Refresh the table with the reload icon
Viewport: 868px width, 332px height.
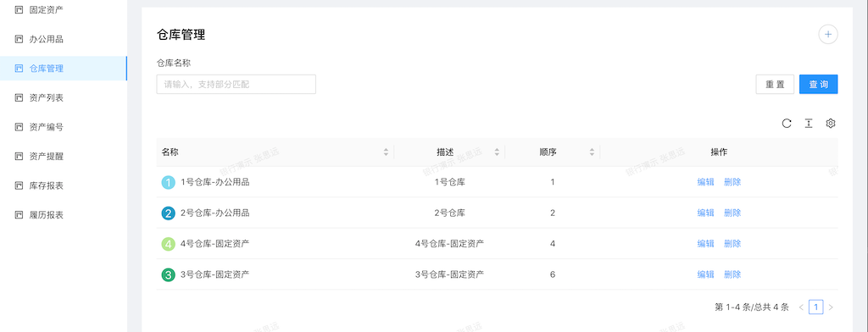(786, 124)
